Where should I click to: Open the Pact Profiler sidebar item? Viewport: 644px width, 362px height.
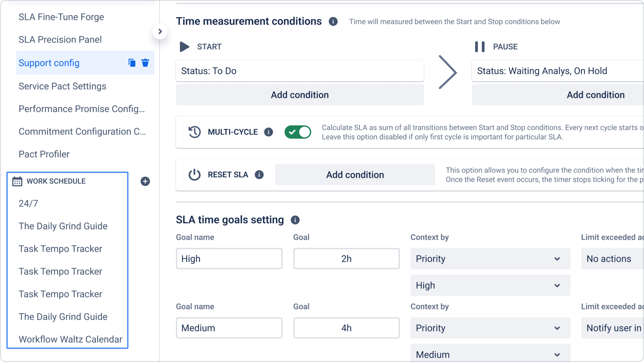coord(44,154)
